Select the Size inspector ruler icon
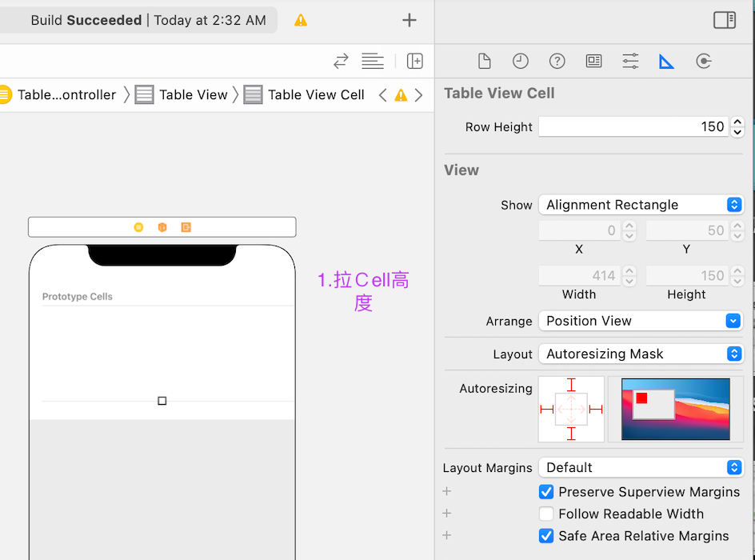Viewport: 755px width, 560px height. click(666, 61)
